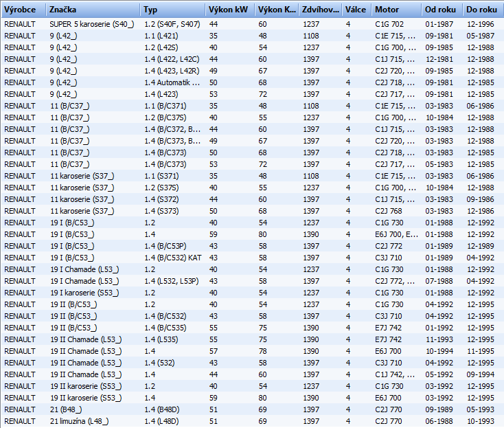
Task: Click from-date cell 01-1987
Action: click(x=439, y=24)
